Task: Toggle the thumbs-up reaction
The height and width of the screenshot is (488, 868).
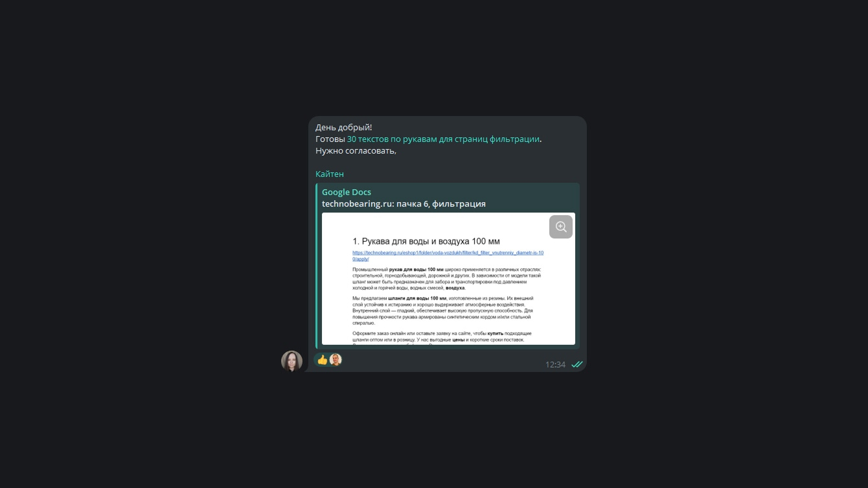Action: coord(323,360)
